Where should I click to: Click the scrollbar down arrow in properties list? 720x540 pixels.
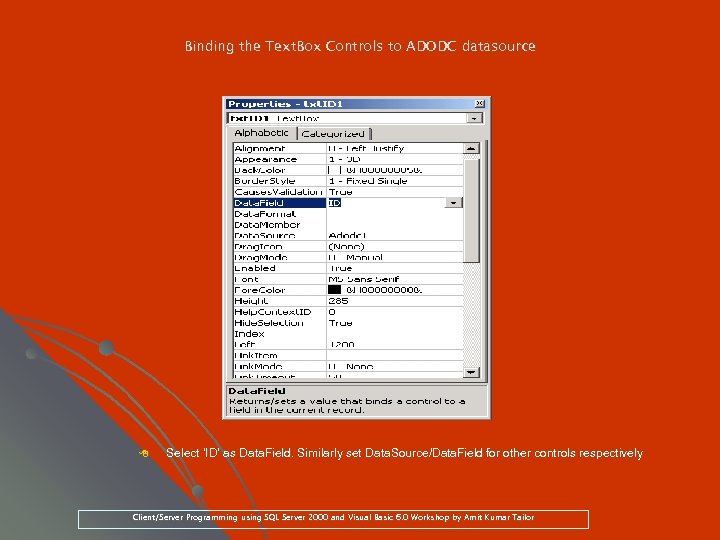point(471,372)
